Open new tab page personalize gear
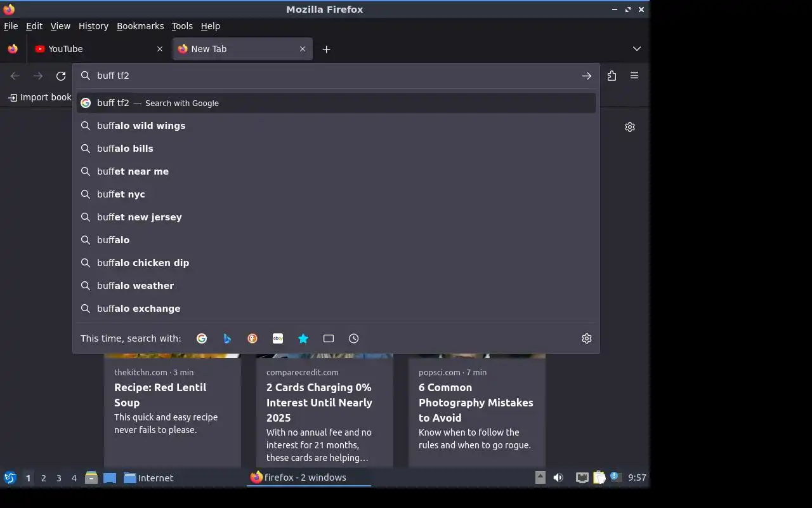The width and height of the screenshot is (812, 508). [630, 127]
